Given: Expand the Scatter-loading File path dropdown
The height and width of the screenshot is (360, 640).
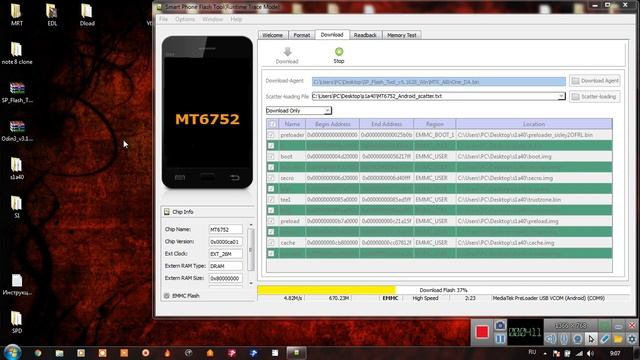Looking at the screenshot, I should click(x=561, y=96).
